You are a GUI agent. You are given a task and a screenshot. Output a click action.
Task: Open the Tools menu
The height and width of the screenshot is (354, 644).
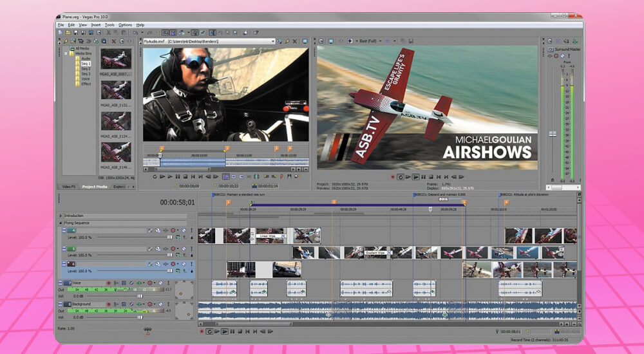pos(109,25)
